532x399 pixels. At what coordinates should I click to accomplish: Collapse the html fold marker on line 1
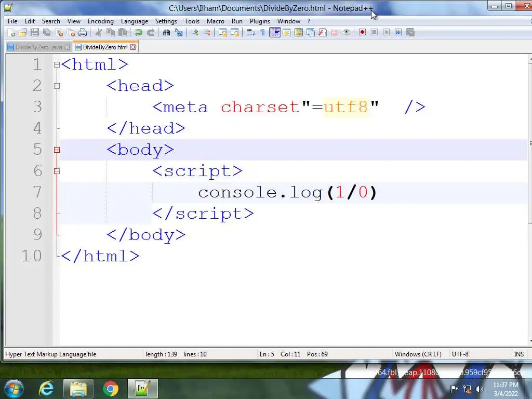(57, 64)
